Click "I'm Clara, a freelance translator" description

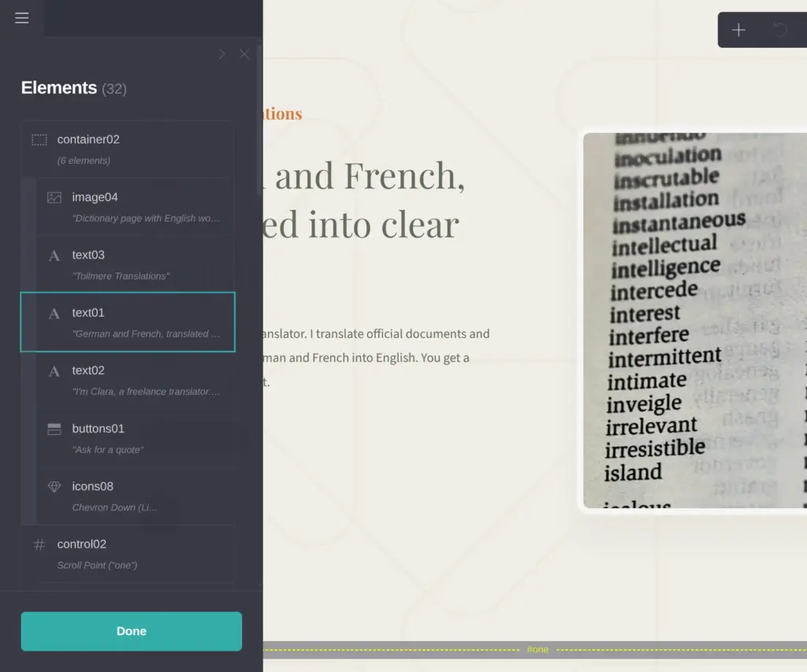[146, 392]
